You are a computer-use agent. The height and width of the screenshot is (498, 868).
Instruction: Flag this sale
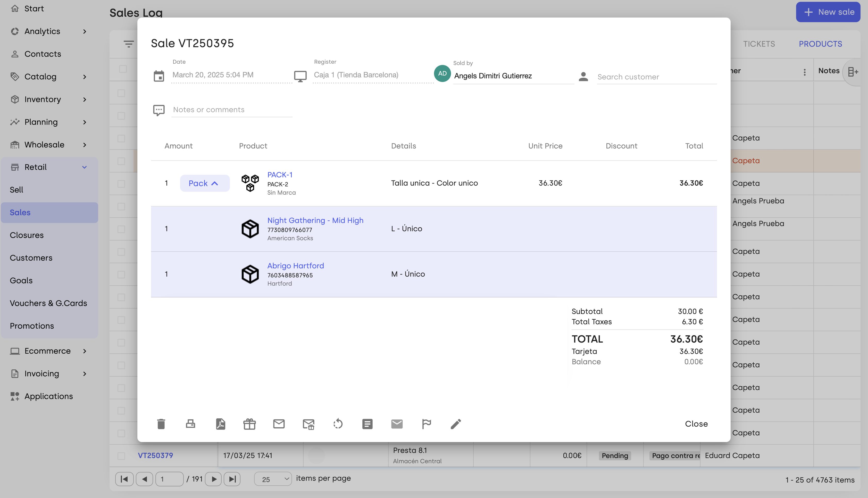click(426, 424)
